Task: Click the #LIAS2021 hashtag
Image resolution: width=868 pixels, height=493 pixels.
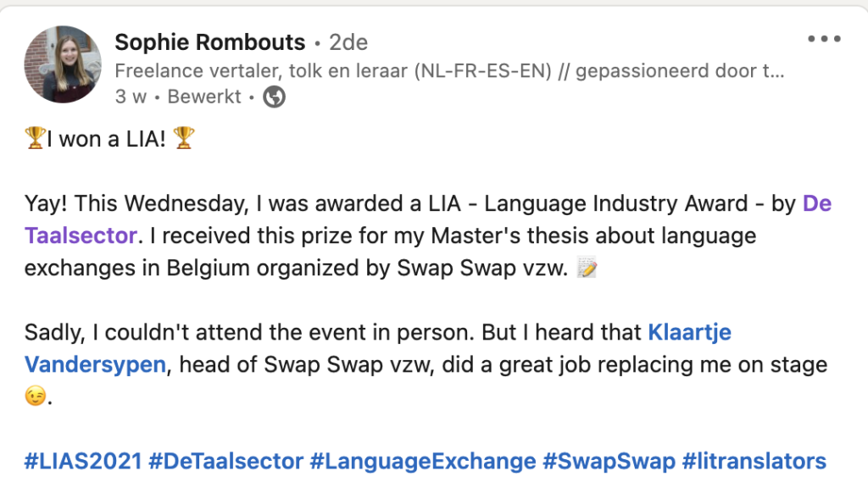Action: click(83, 461)
